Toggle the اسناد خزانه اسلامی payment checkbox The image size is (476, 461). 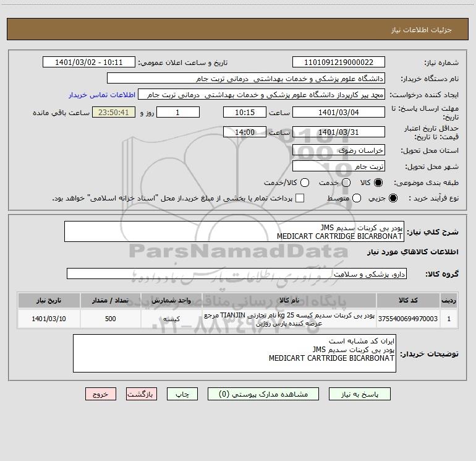[300, 198]
